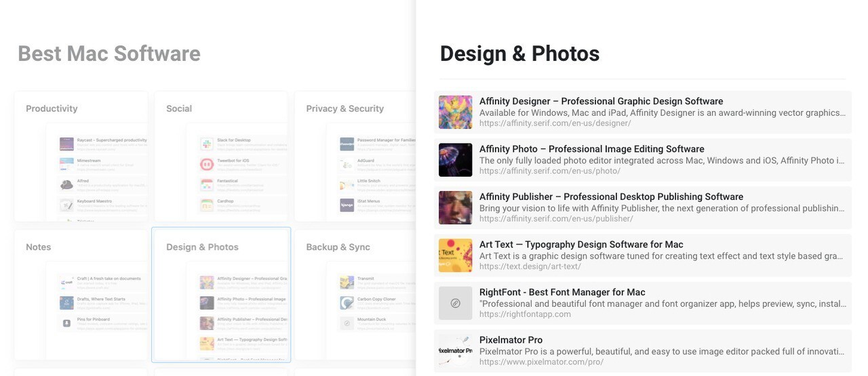The height and width of the screenshot is (376, 868).
Task: Click the yellow Art Text thumbnail in the list
Action: tap(455, 255)
